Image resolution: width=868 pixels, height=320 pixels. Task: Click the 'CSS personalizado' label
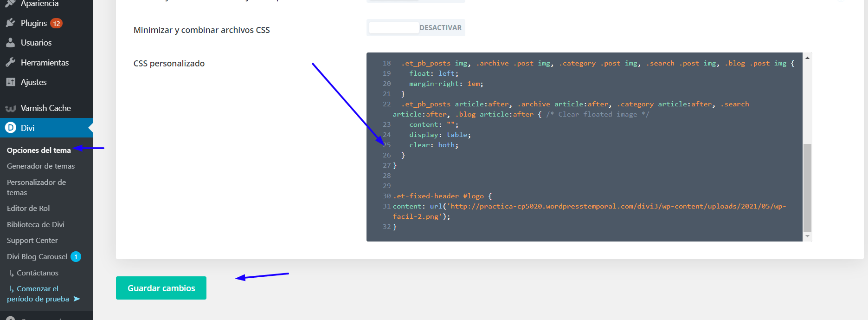(169, 64)
